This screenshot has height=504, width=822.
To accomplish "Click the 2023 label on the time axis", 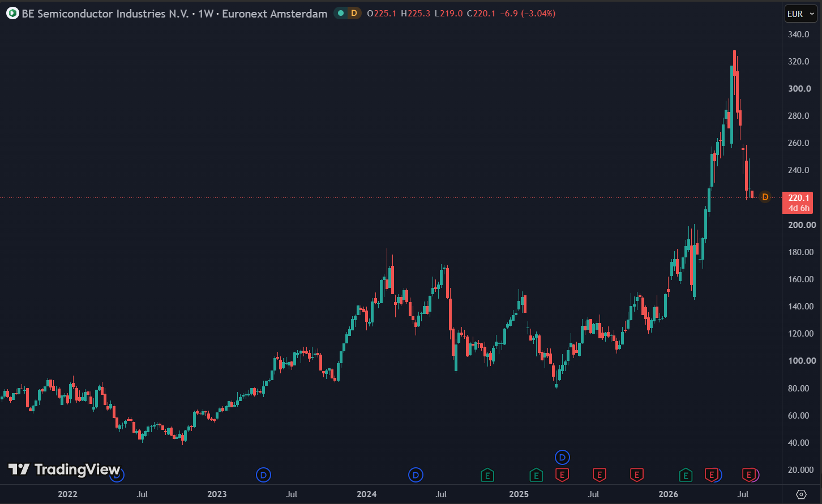I will point(217,494).
